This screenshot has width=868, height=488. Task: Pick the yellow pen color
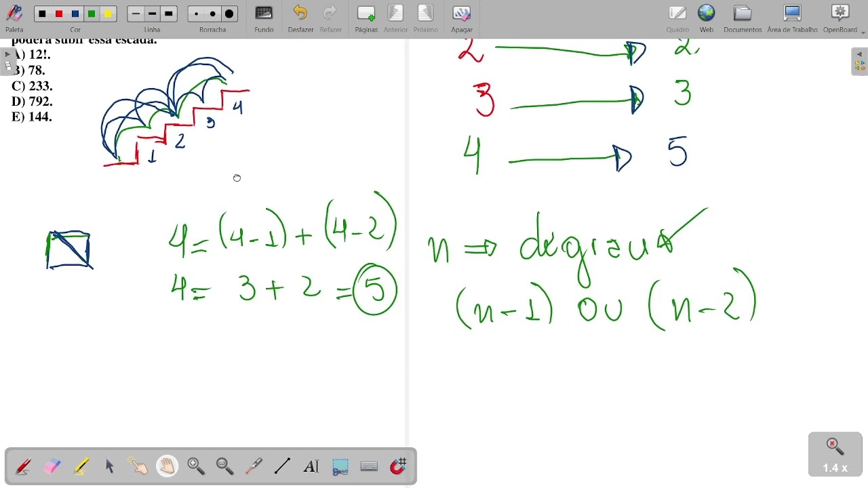(x=108, y=14)
